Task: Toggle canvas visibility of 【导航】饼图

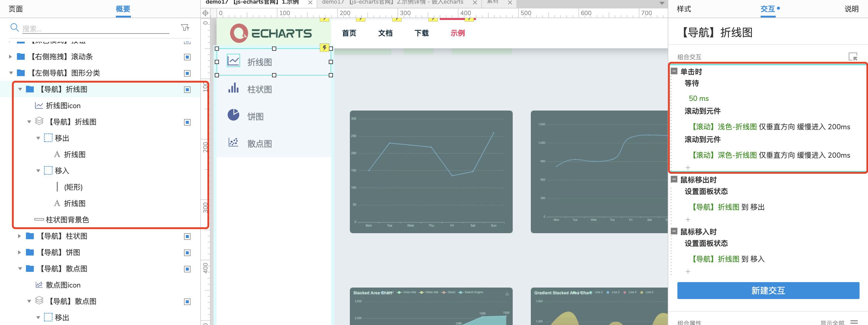Action: tap(187, 253)
